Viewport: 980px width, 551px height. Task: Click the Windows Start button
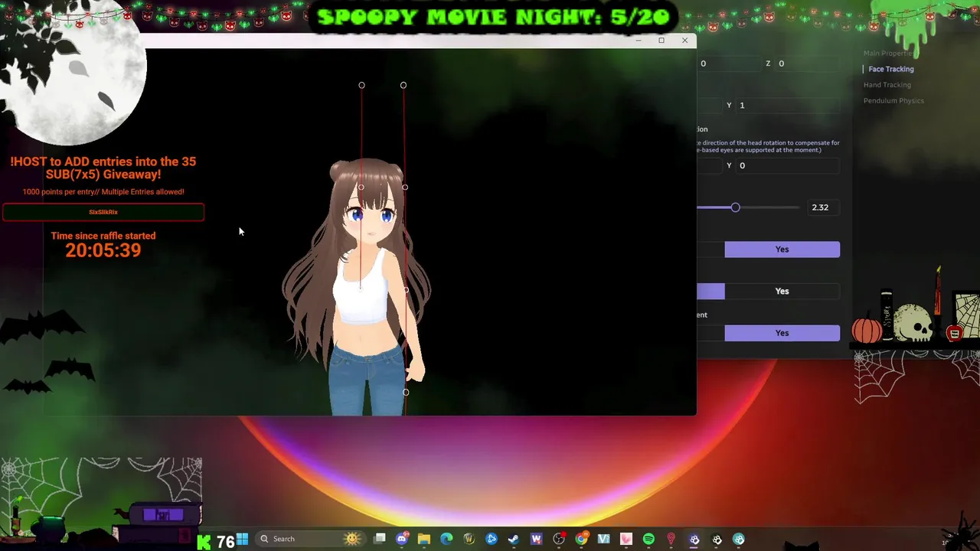point(242,539)
